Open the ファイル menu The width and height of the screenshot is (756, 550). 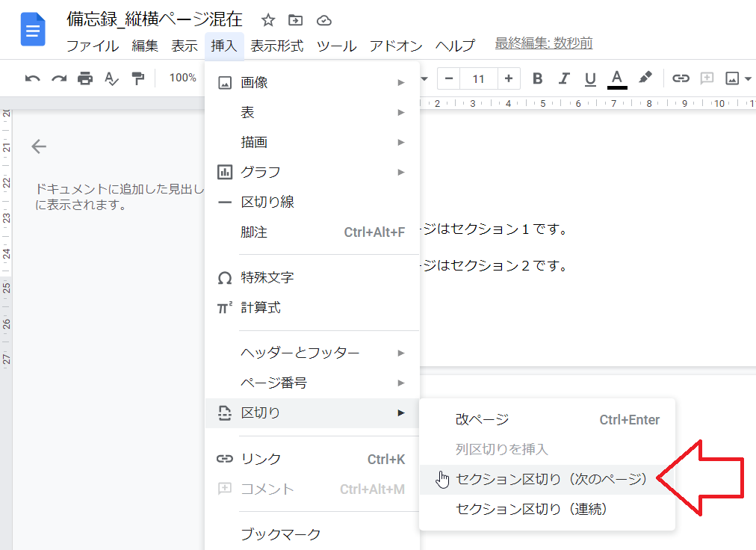(x=93, y=46)
